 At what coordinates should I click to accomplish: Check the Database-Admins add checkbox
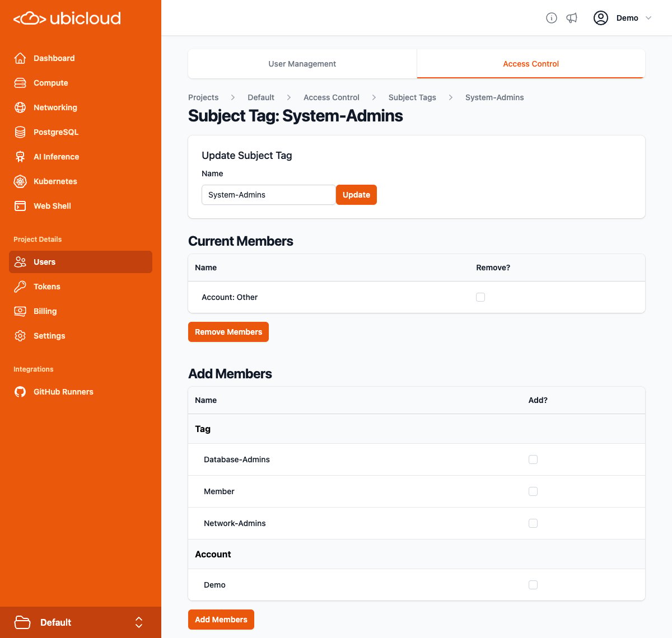click(533, 459)
